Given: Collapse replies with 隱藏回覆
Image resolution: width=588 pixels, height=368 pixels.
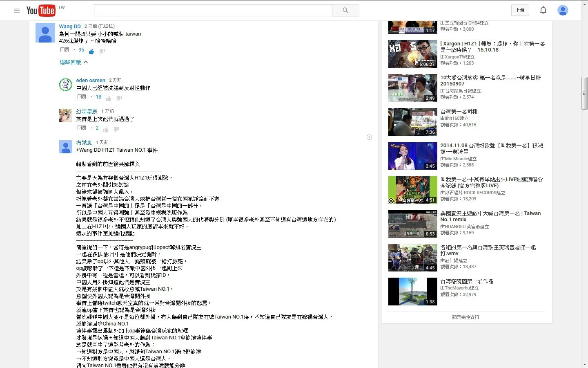Looking at the screenshot, I should [74, 62].
